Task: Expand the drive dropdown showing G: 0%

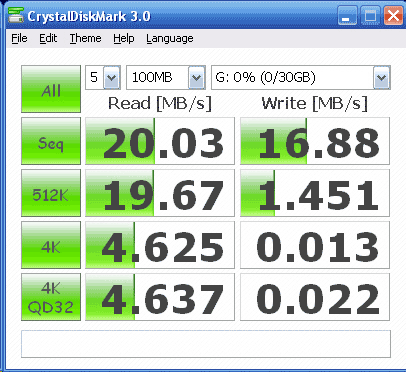Action: coord(381,78)
